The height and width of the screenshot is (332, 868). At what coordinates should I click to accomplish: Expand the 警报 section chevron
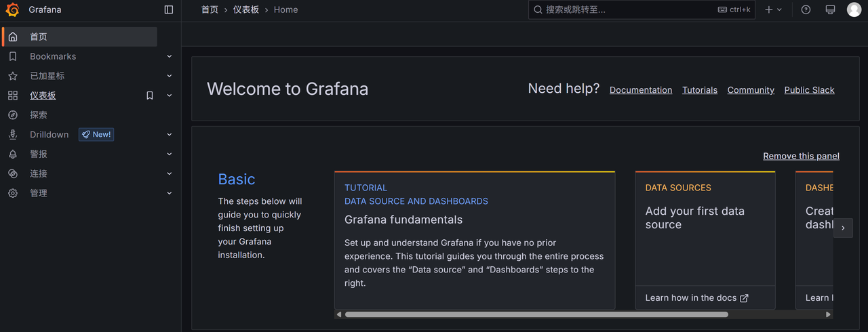tap(170, 154)
